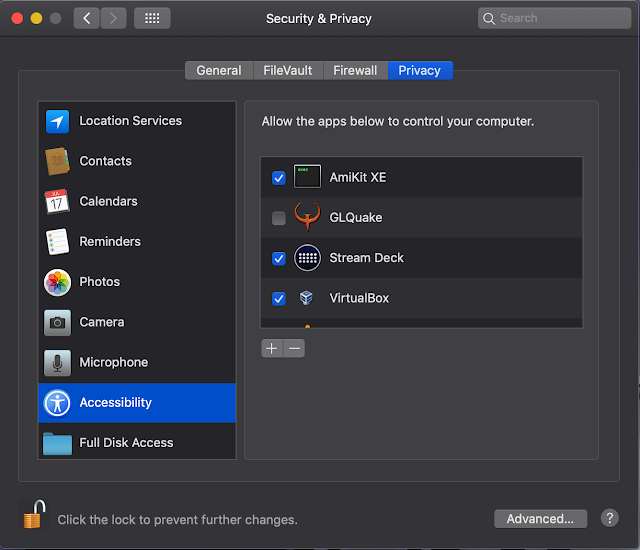The height and width of the screenshot is (550, 640).
Task: Switch to the Firewall tab
Action: coord(355,71)
